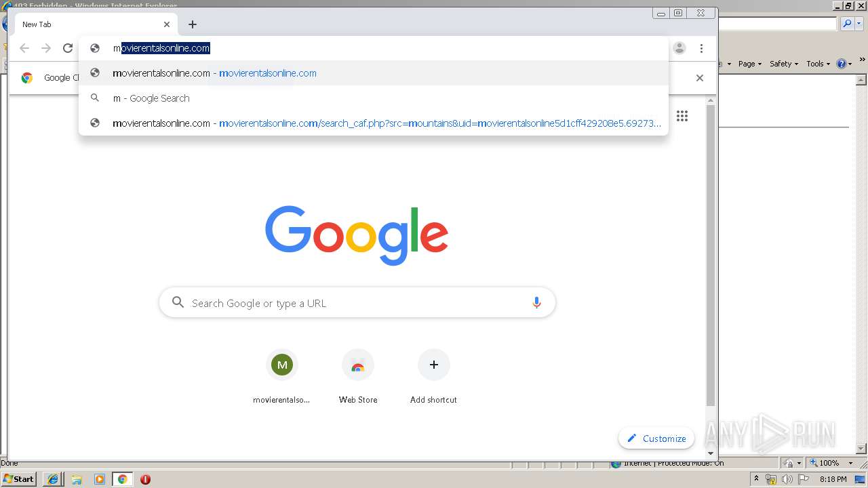Click the globe icon in address bar
The height and width of the screenshot is (488, 868).
click(95, 48)
